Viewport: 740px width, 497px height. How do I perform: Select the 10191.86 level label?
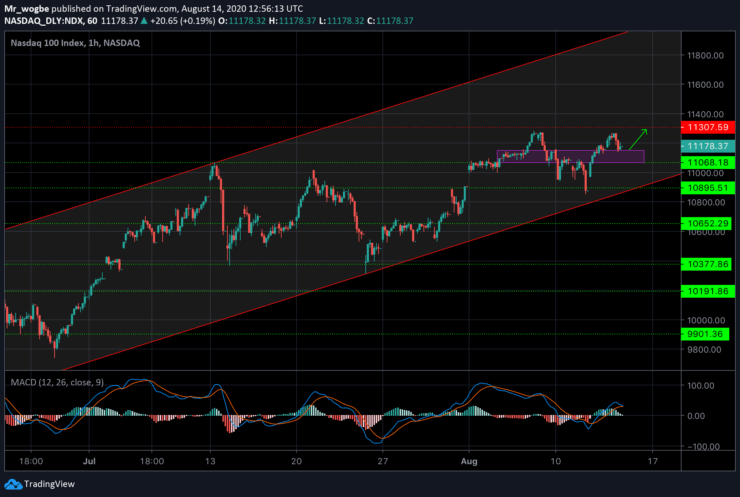pos(708,291)
